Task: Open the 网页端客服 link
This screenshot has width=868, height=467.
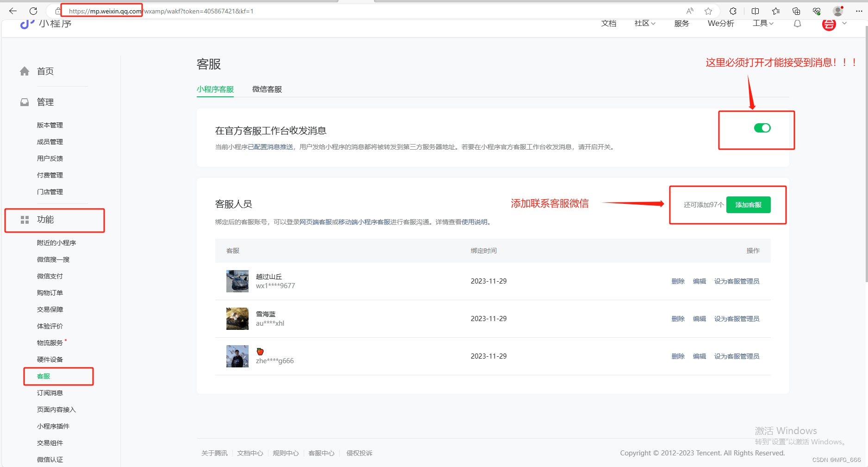Action: pos(316,222)
